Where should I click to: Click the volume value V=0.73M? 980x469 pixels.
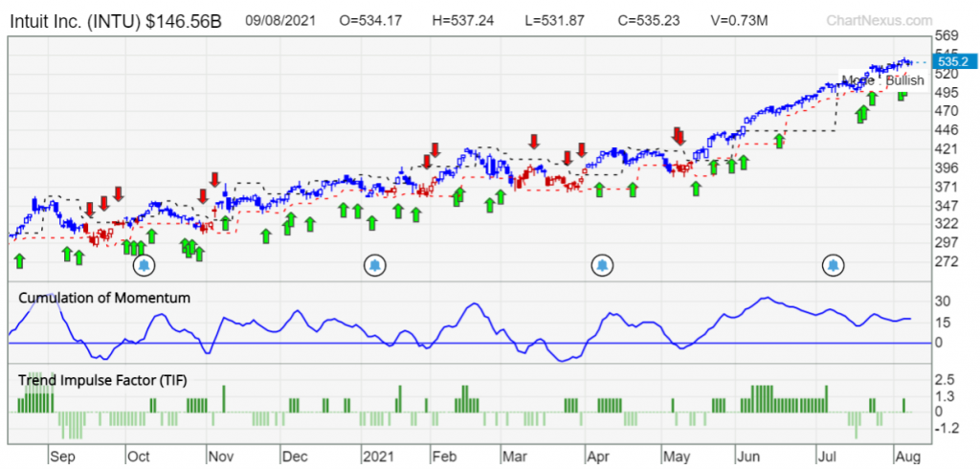tap(740, 21)
